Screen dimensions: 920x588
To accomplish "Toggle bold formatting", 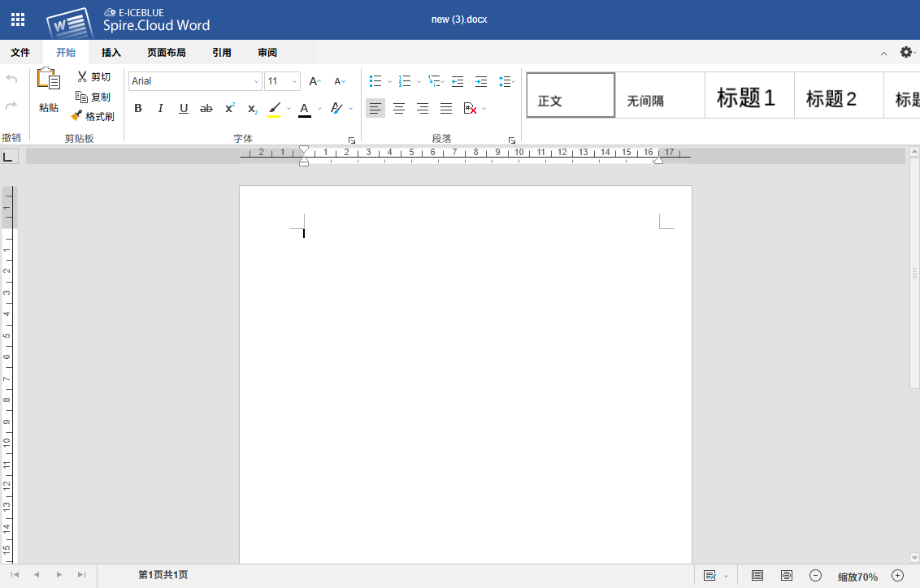I will (x=138, y=108).
